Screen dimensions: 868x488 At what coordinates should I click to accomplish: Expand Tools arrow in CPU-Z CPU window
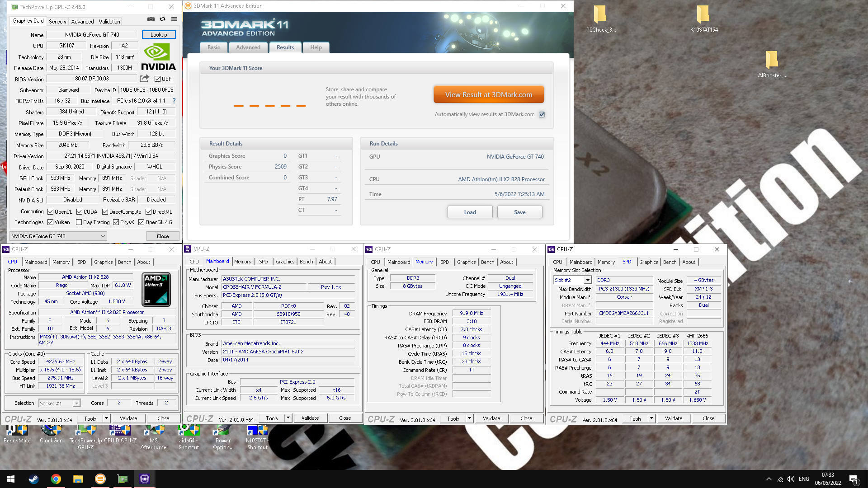click(106, 419)
